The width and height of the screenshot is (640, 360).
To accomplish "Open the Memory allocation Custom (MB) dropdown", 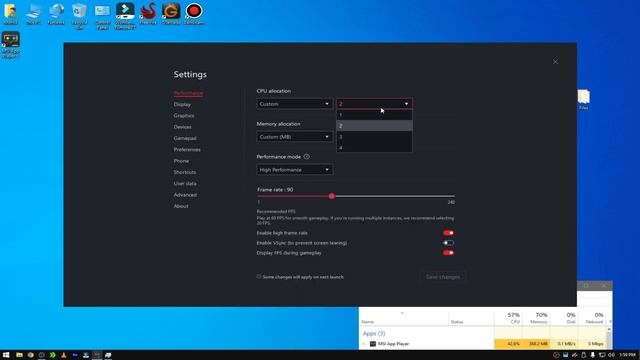I will (x=294, y=137).
